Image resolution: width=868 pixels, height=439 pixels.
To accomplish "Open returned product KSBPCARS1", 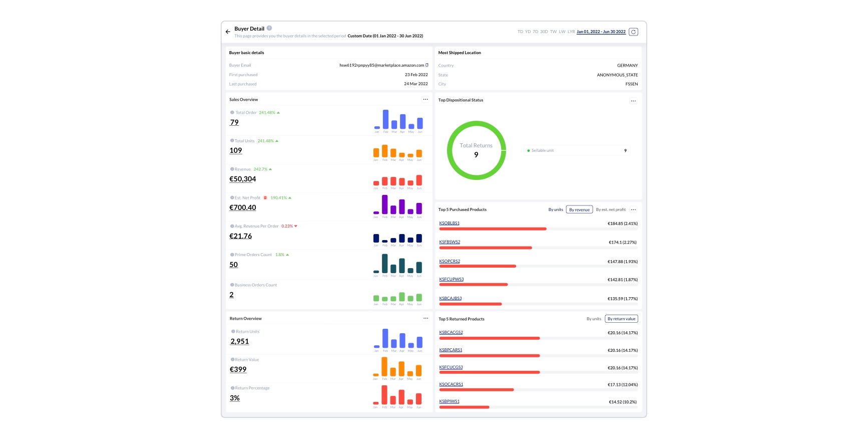I will [x=451, y=350].
